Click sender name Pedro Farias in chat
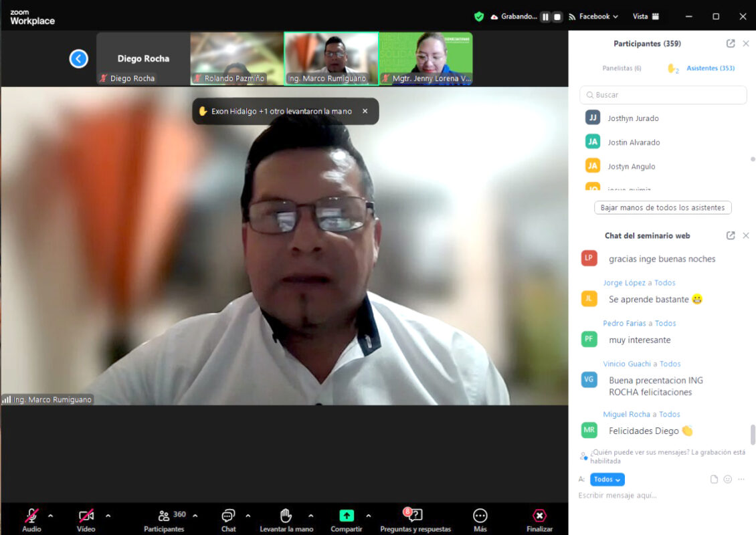756x535 pixels. 624,324
